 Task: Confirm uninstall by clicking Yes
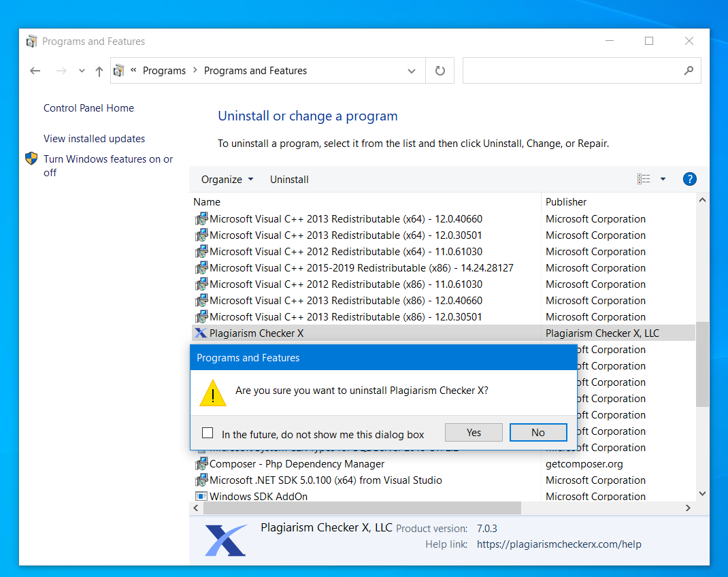tap(474, 432)
